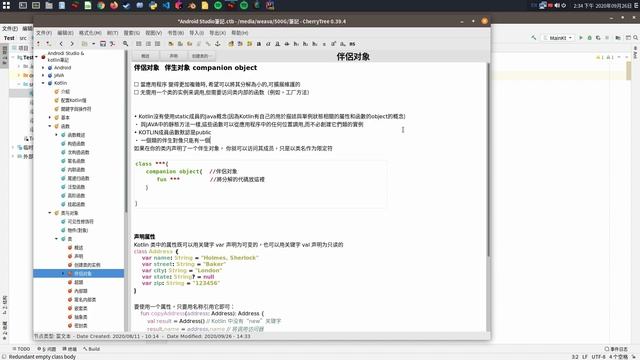Expand the Android tree node

point(43,68)
